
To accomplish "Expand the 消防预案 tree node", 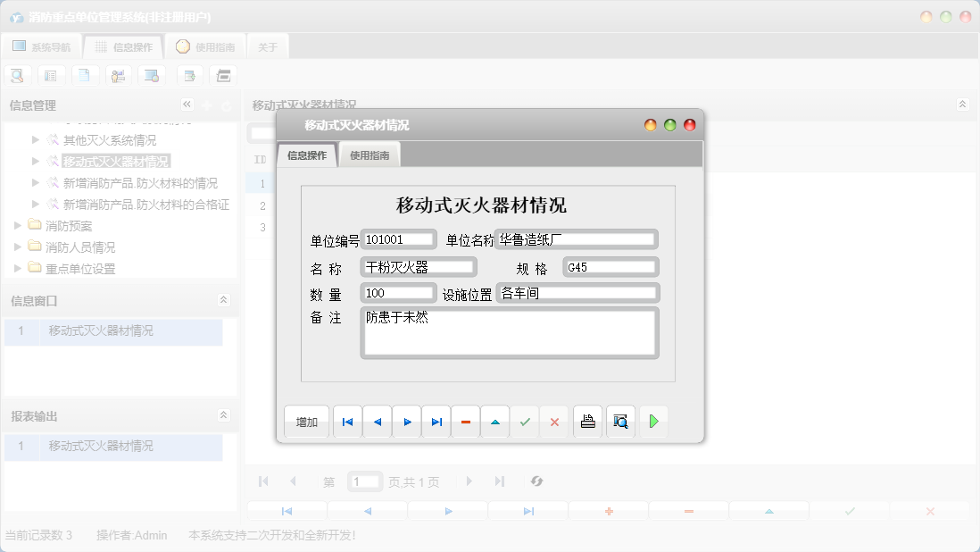I will (19, 226).
